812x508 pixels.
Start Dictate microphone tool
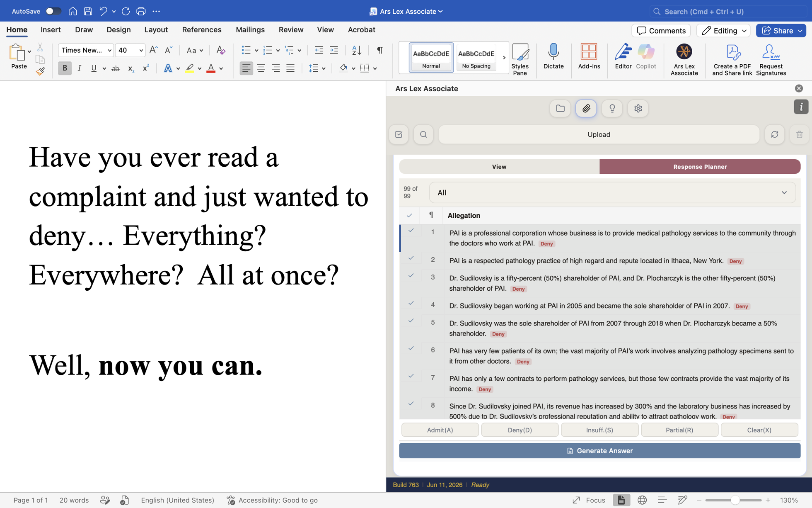[553, 57]
